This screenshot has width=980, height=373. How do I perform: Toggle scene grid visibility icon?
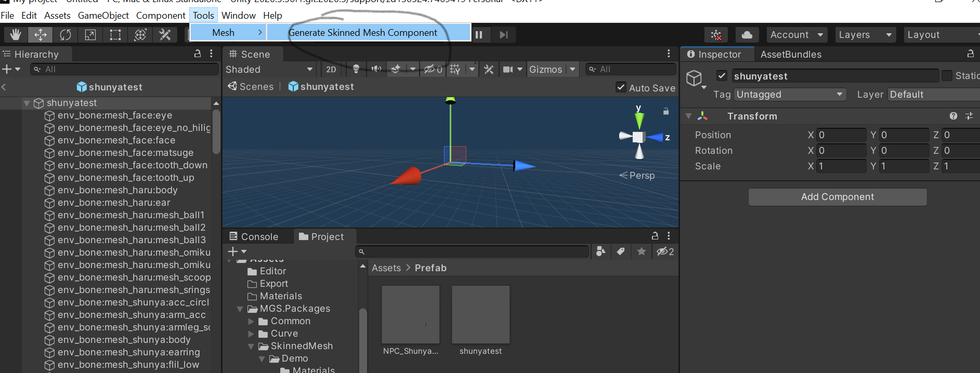coord(455,69)
